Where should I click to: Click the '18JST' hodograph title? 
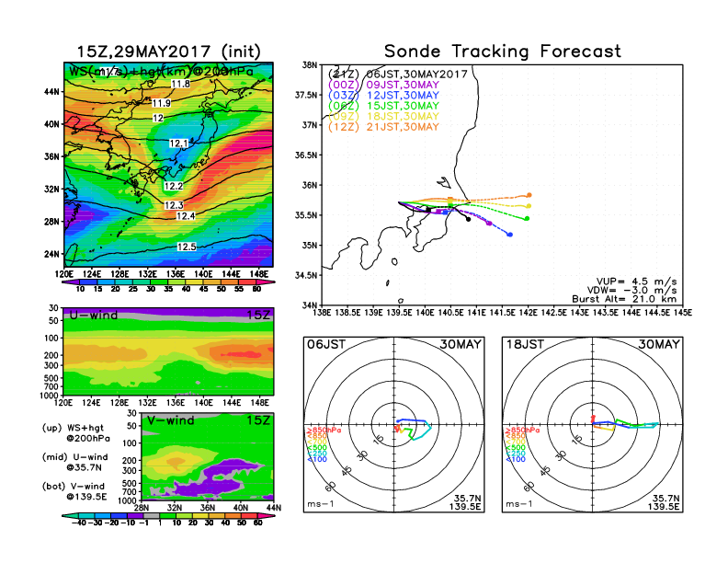(x=525, y=344)
